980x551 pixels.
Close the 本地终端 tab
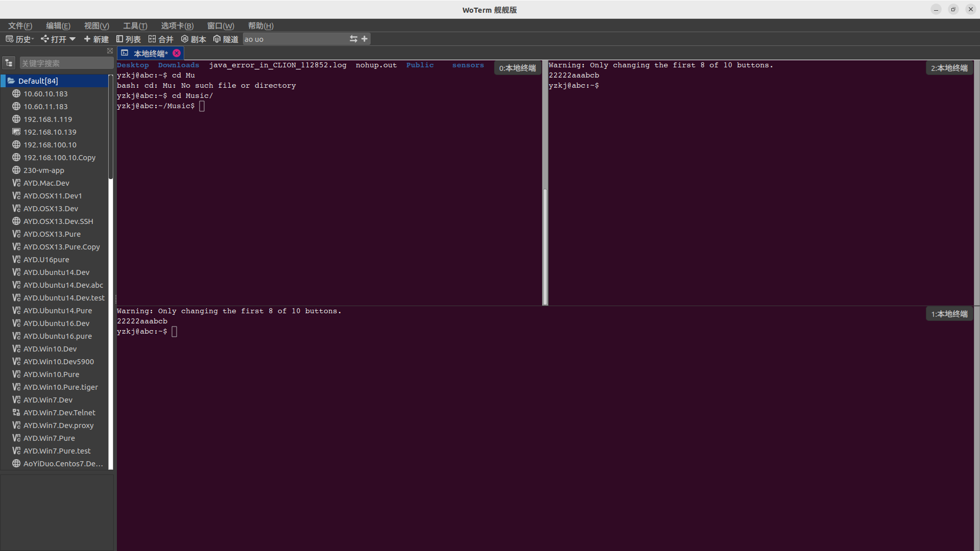pyautogui.click(x=177, y=53)
